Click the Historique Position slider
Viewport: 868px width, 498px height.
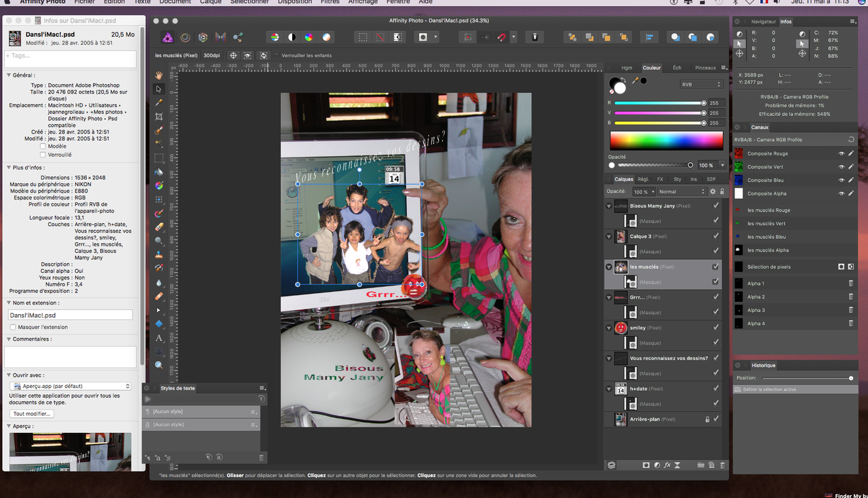(807, 378)
